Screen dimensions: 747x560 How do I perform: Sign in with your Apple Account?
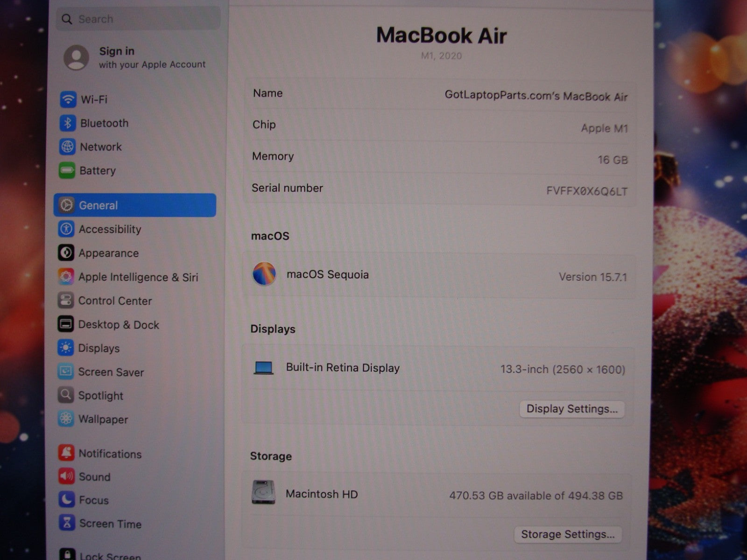pos(135,57)
